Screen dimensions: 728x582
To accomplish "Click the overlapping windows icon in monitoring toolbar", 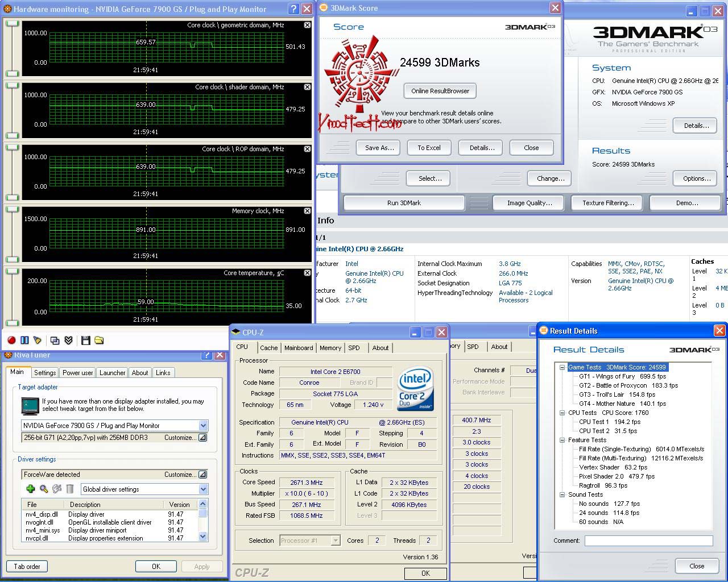I will click(55, 340).
